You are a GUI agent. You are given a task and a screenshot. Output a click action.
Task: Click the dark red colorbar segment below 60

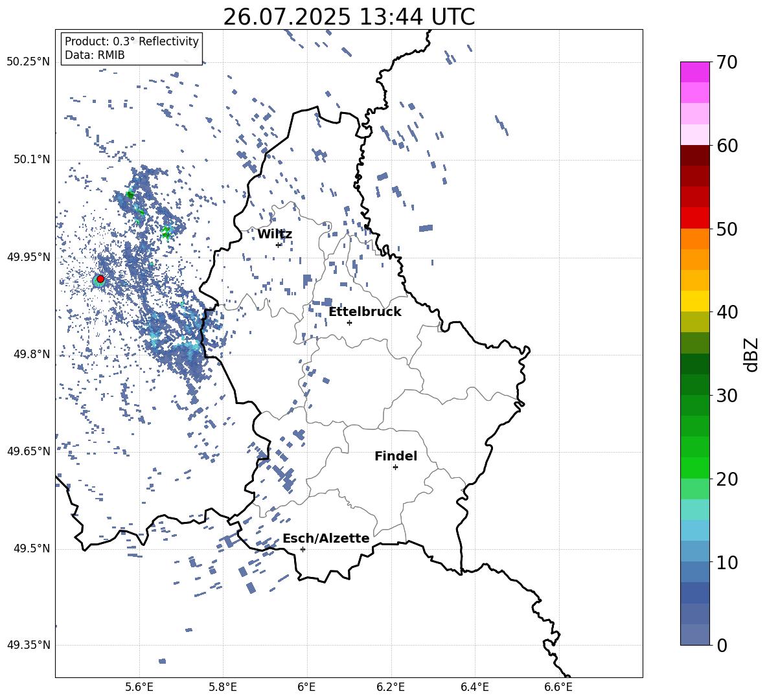694,156
